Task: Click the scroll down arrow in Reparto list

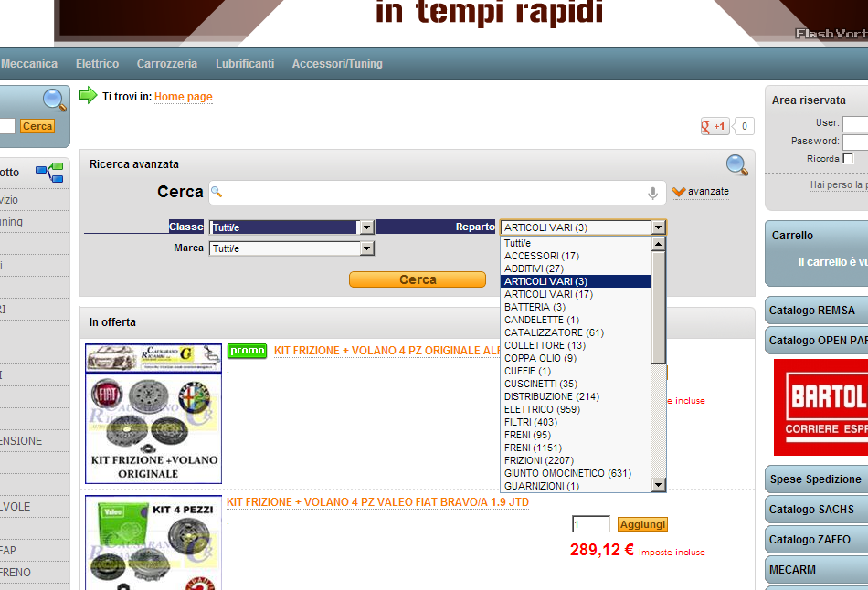Action: [x=658, y=485]
